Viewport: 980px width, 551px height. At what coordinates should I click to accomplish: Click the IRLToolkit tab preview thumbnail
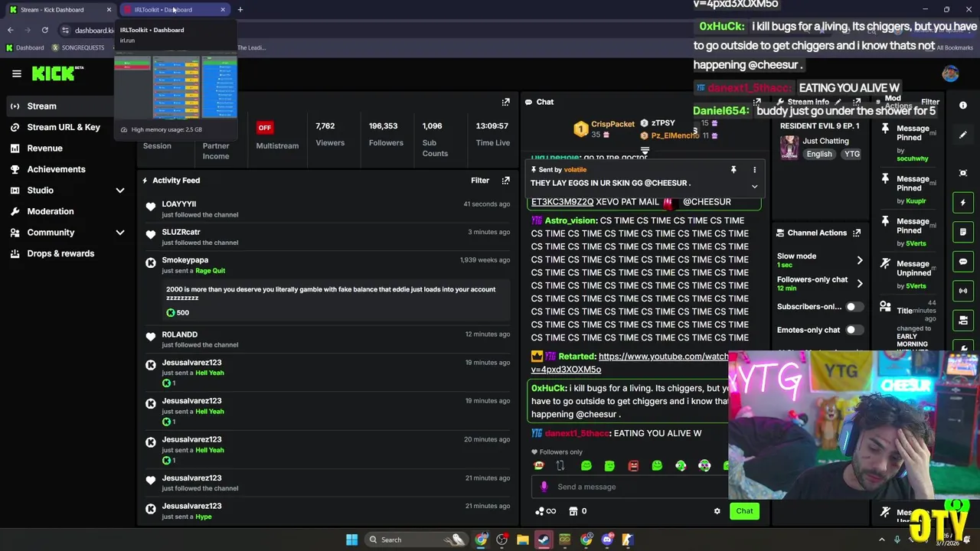tap(175, 86)
